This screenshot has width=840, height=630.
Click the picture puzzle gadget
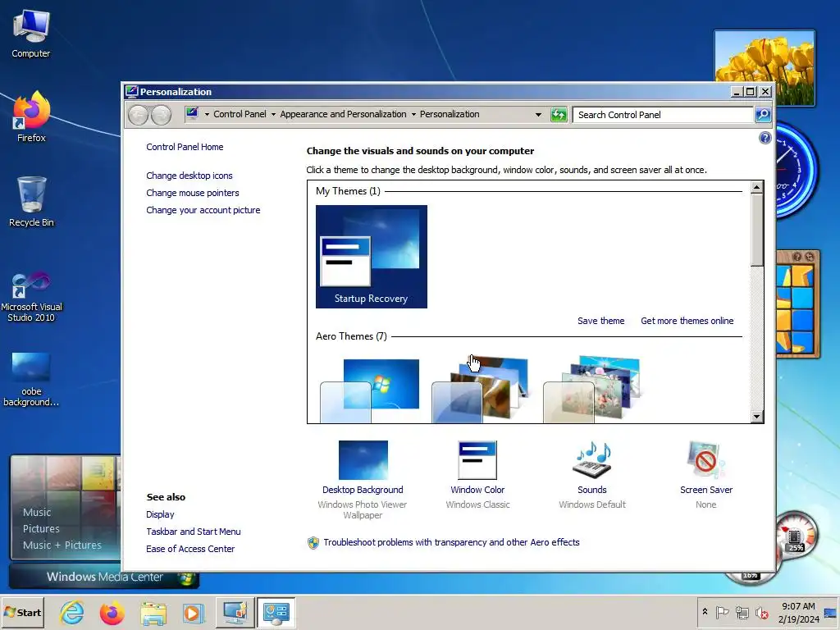(798, 304)
